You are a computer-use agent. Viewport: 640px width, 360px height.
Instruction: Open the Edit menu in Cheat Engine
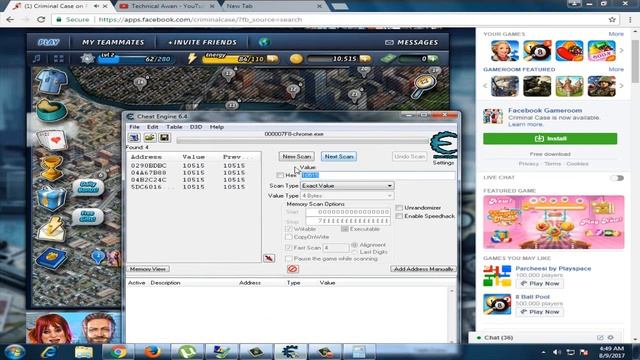tap(153, 127)
